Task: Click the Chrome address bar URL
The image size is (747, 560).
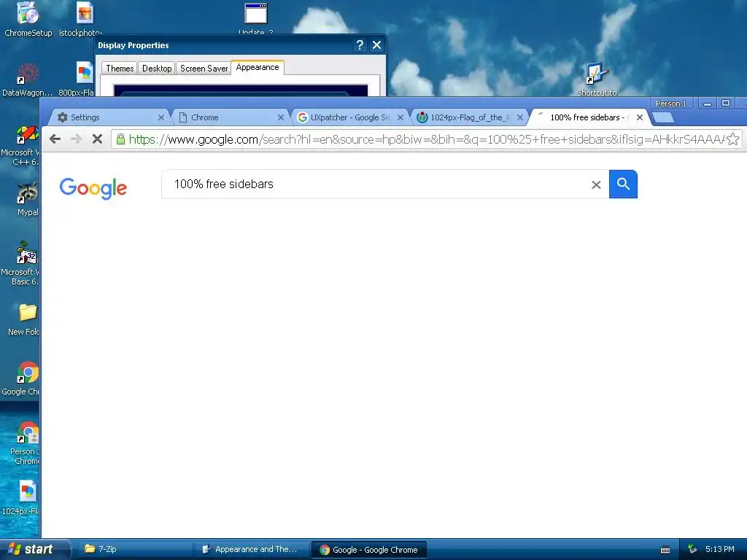Action: (426, 139)
